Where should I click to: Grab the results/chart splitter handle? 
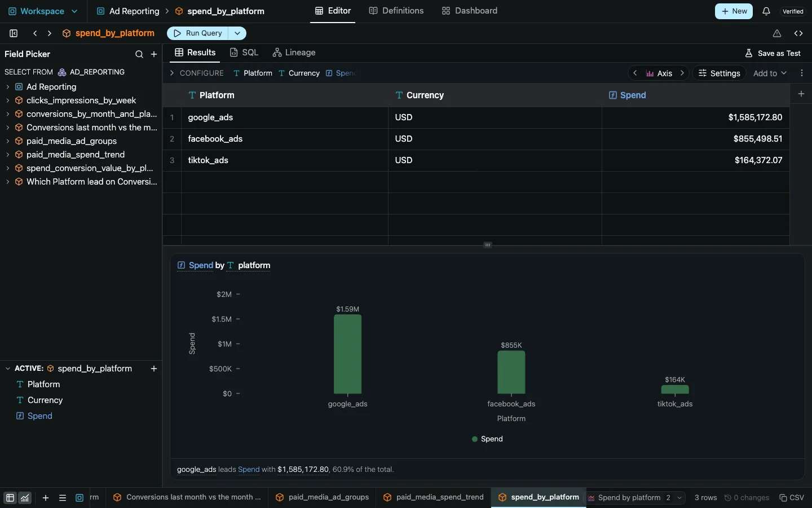pyautogui.click(x=488, y=245)
